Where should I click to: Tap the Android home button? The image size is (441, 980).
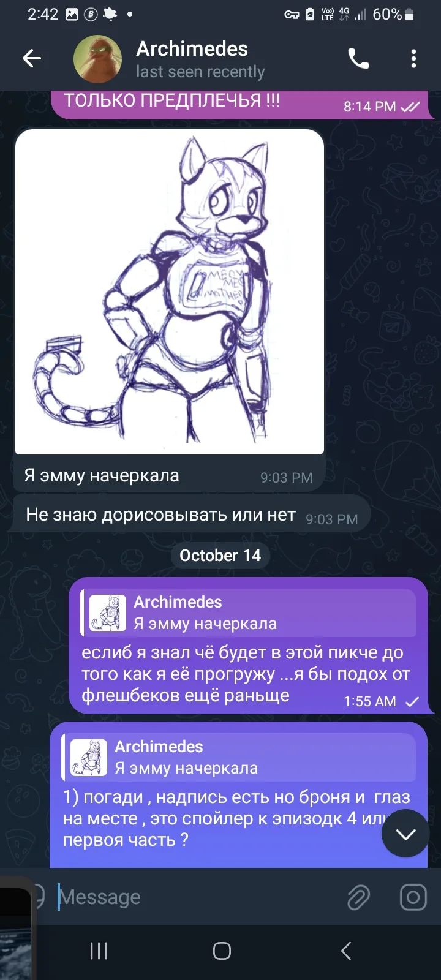point(222,951)
